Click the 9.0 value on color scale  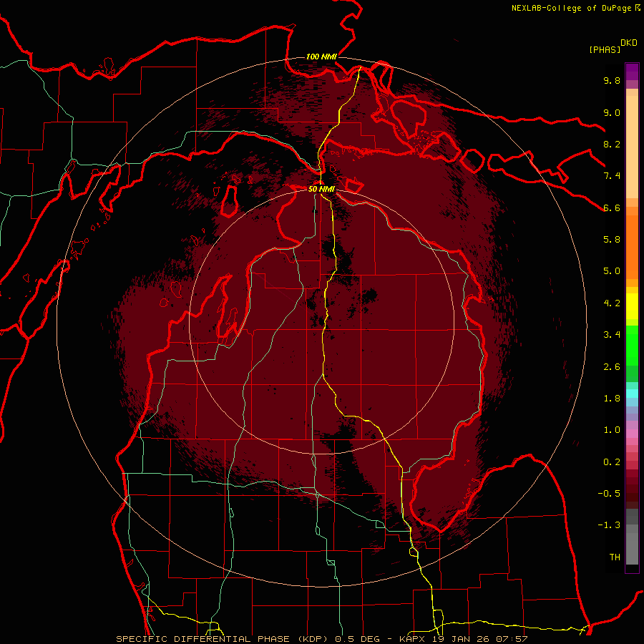pyautogui.click(x=612, y=112)
